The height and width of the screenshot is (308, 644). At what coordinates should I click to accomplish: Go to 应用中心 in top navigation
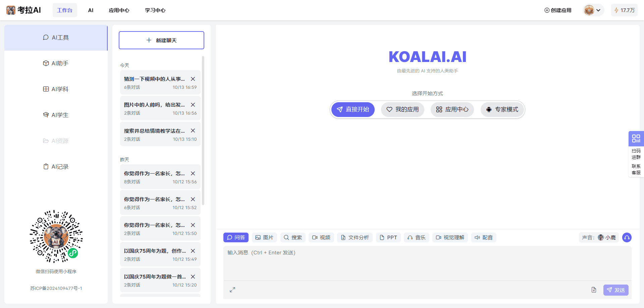(x=119, y=10)
